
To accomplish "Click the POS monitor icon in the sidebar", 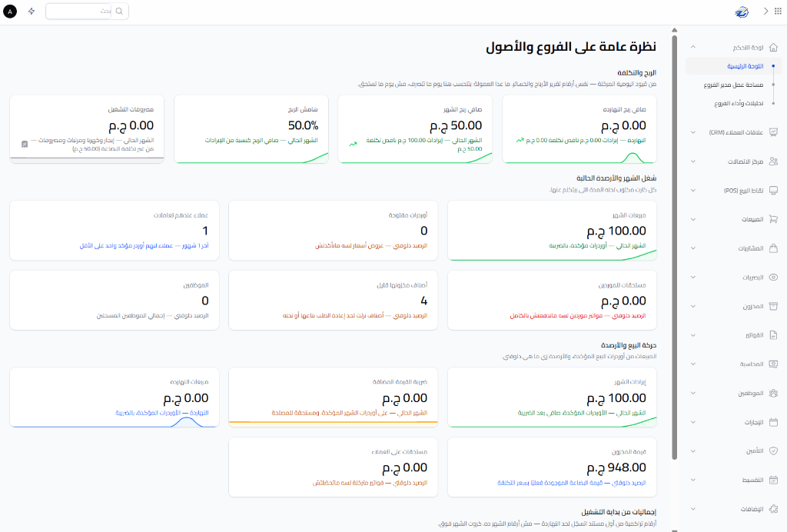I will coord(773,190).
